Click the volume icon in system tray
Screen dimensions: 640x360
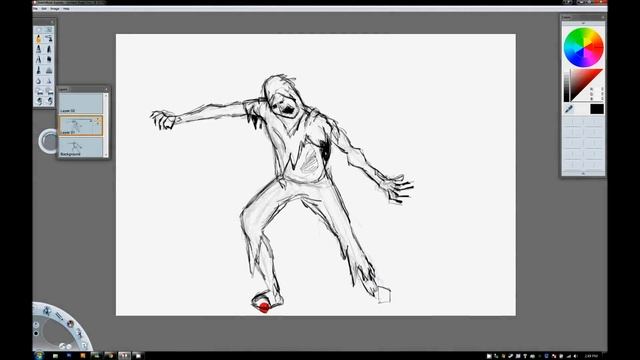click(576, 356)
